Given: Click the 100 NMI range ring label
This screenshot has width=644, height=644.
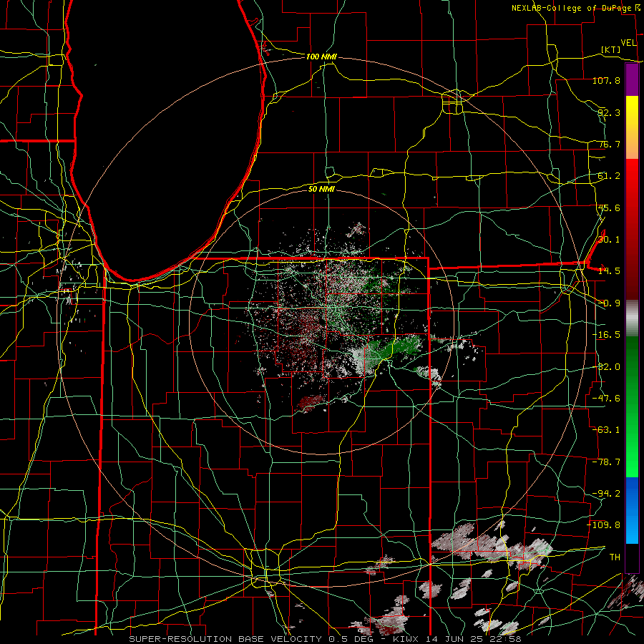Looking at the screenshot, I should click(321, 57).
